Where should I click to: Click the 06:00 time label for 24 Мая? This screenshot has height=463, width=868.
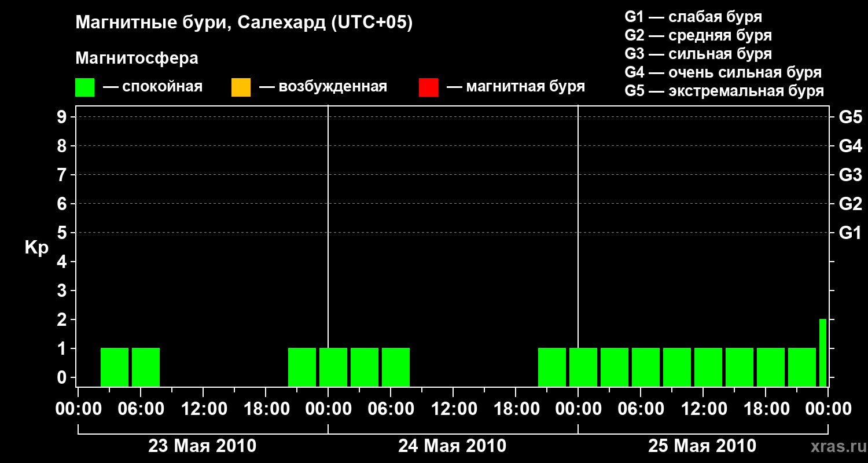(391, 409)
